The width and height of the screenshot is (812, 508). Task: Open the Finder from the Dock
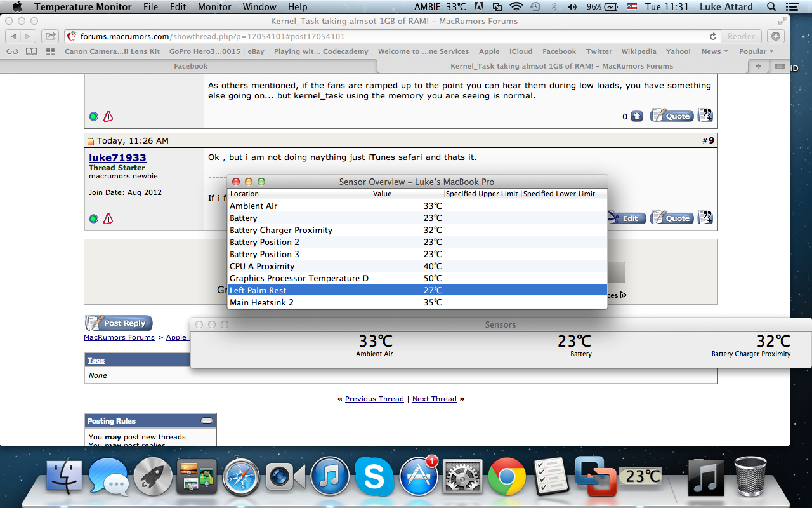pos(65,477)
